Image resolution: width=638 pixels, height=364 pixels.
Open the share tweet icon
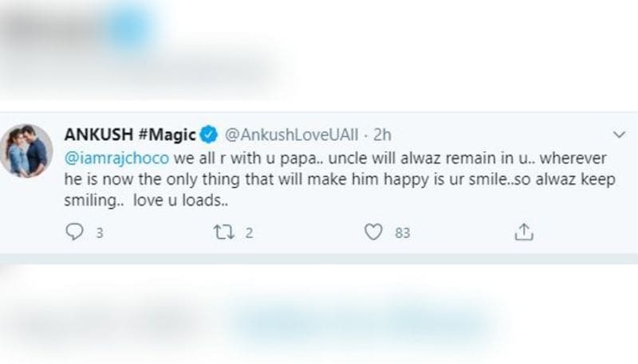point(524,232)
